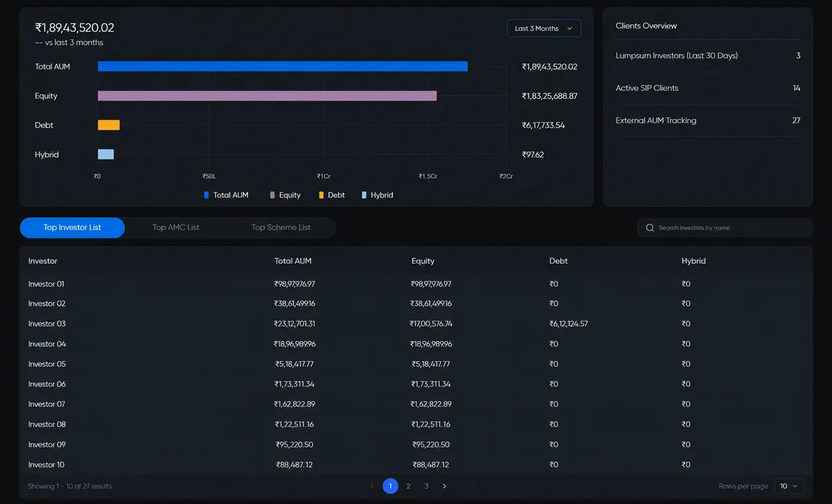This screenshot has height=504, width=832.
Task: Click the search investors by name field
Action: (x=725, y=227)
